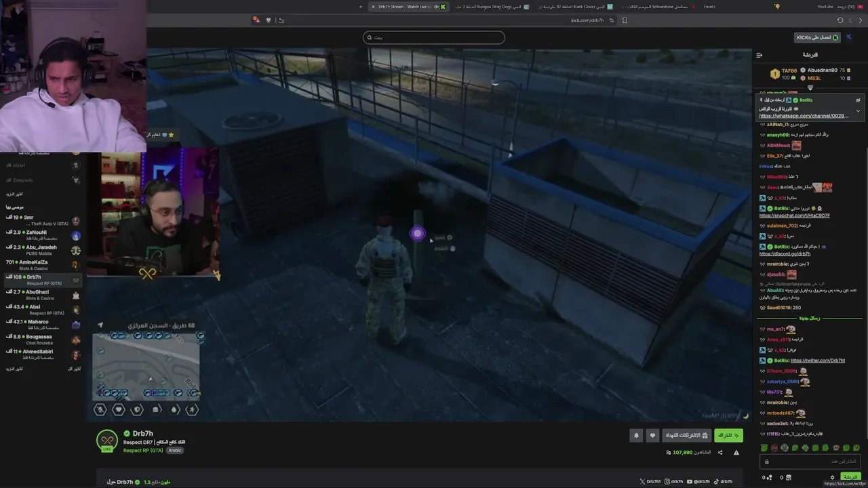Open twitter.com/Drb7hl link in chat
The width and height of the screenshot is (868, 488).
pos(818,361)
